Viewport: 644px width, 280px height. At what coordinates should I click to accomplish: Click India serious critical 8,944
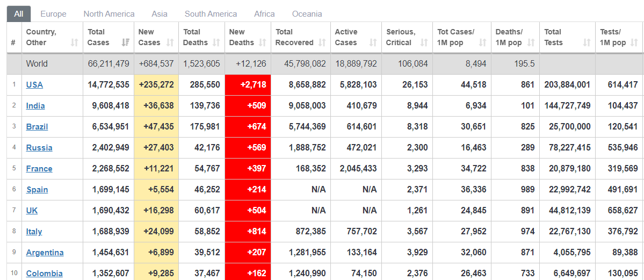point(417,106)
